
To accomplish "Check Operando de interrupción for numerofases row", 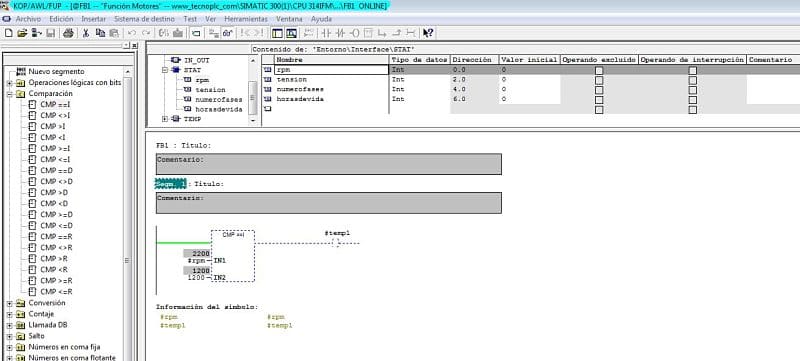I will point(692,90).
